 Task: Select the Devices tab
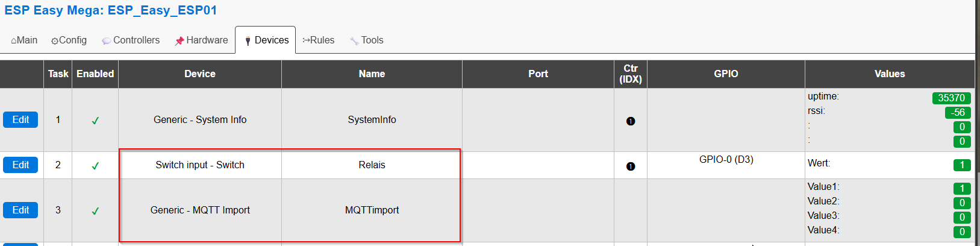[x=266, y=40]
